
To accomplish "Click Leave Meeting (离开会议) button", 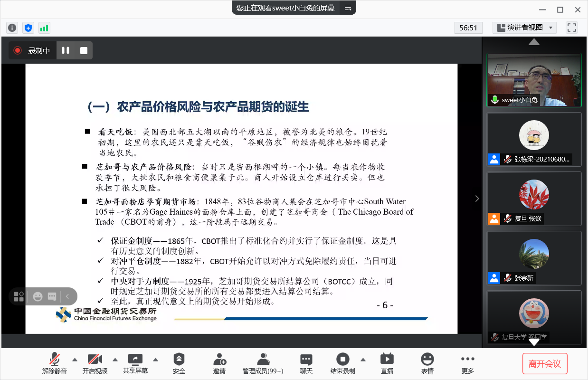I will [x=545, y=364].
